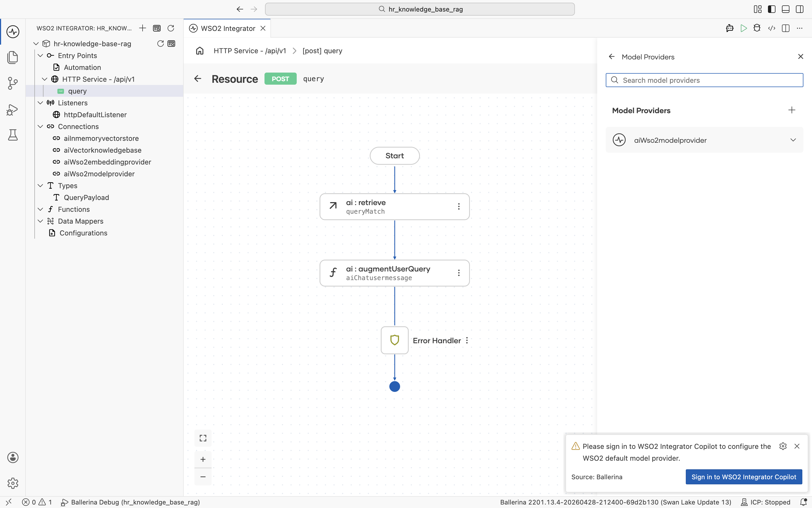Open the Error Handler node options menu

(x=467, y=340)
